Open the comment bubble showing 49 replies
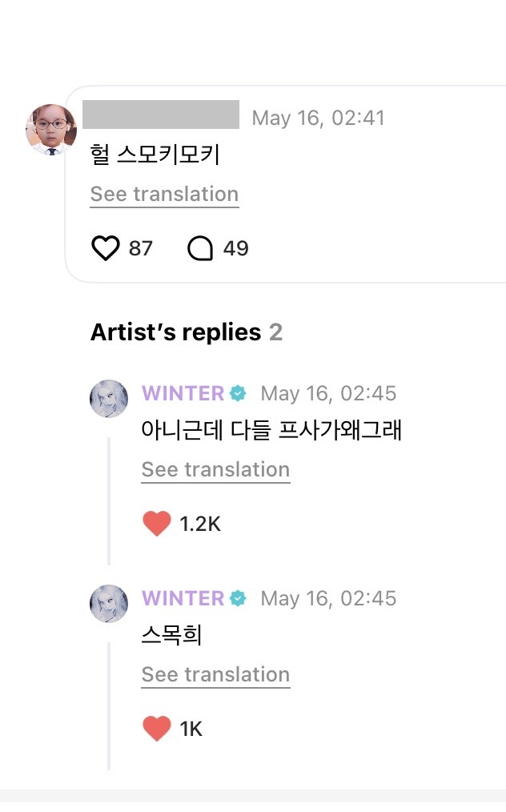The image size is (506, 812). [x=200, y=248]
